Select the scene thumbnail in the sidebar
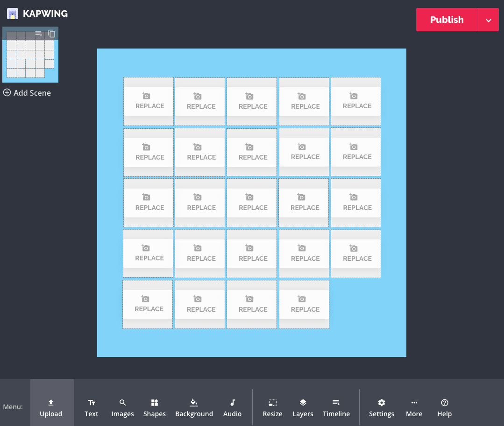Viewport: 504px width, 426px height. click(30, 59)
